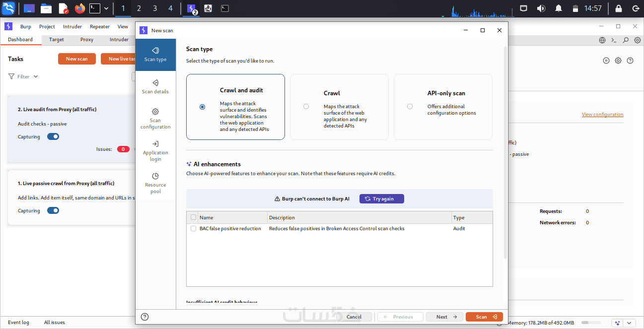Open the All issues tab
644x329 pixels.
[x=55, y=323]
